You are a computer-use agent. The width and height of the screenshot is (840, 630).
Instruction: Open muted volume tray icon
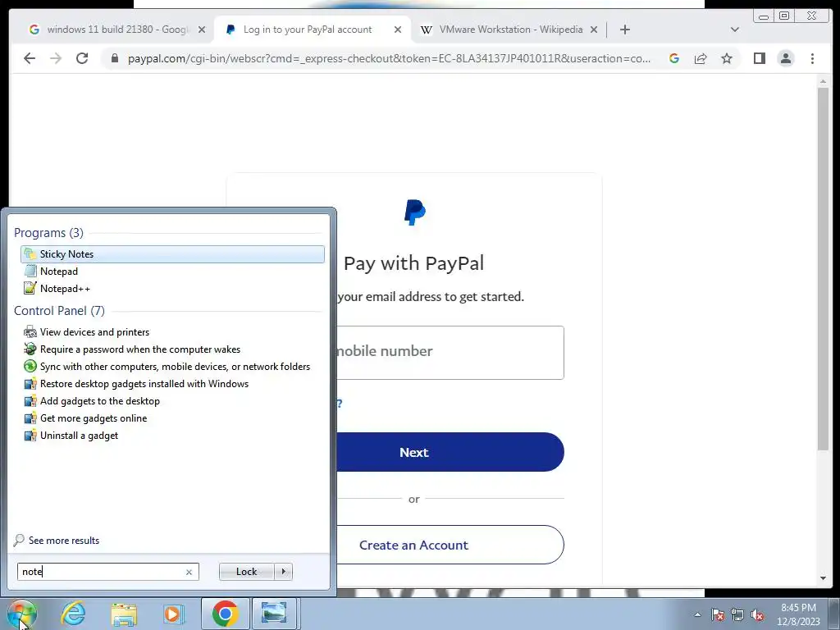(757, 614)
